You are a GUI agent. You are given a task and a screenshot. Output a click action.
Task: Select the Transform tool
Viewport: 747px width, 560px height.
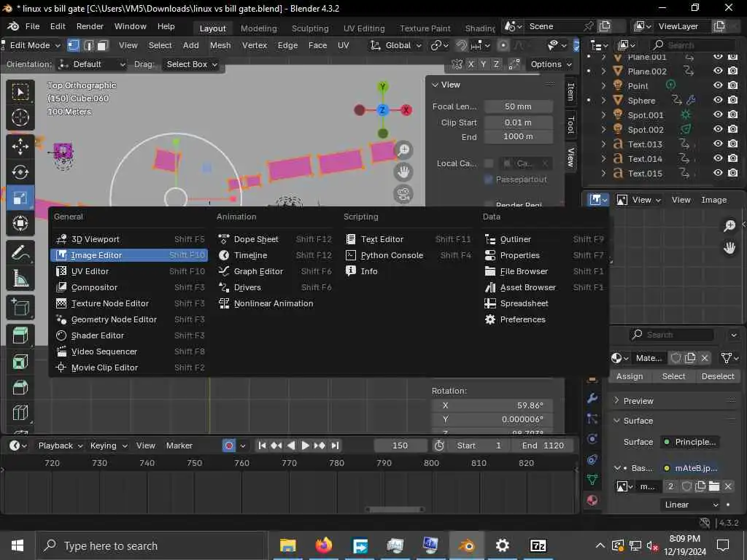(x=20, y=223)
